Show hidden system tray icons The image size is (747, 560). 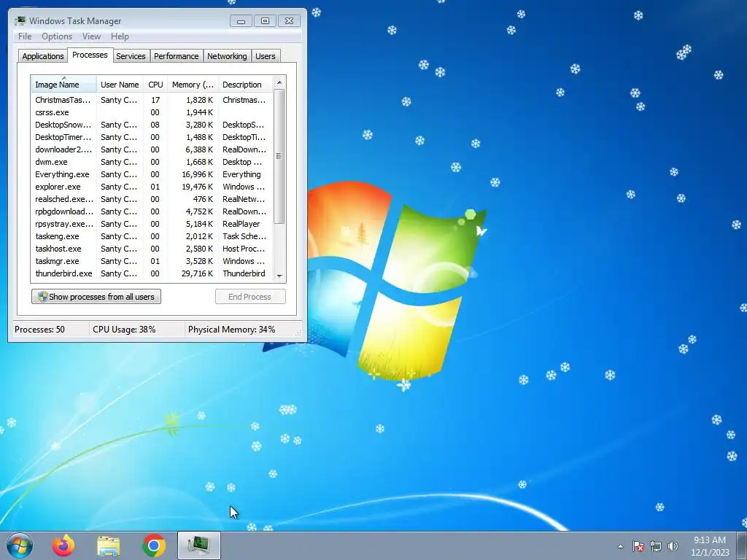[620, 546]
